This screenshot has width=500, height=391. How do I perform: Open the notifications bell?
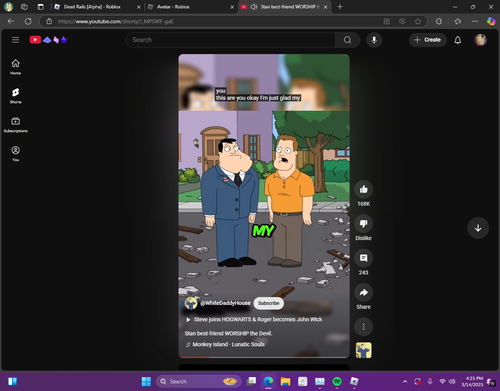pyautogui.click(x=458, y=40)
